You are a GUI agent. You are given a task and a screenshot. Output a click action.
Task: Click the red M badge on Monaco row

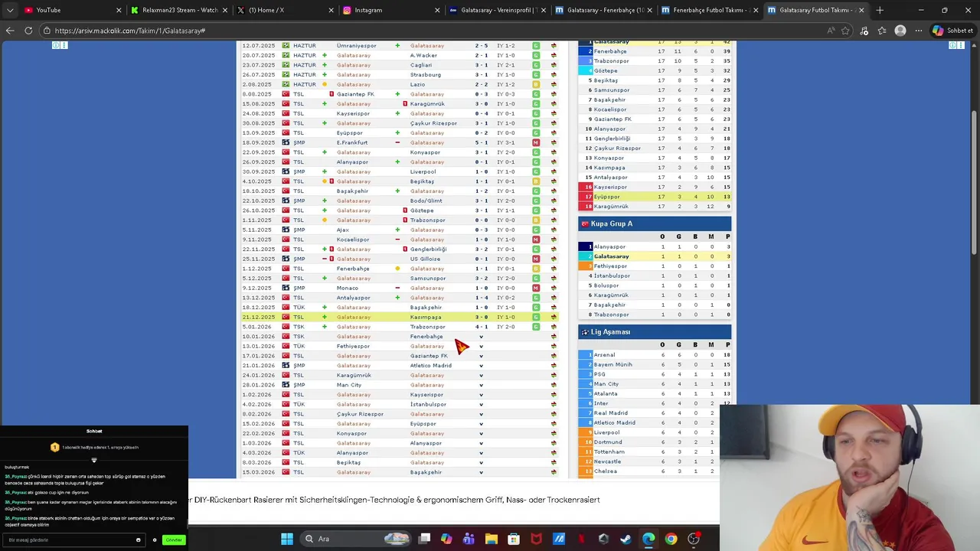[x=536, y=288]
